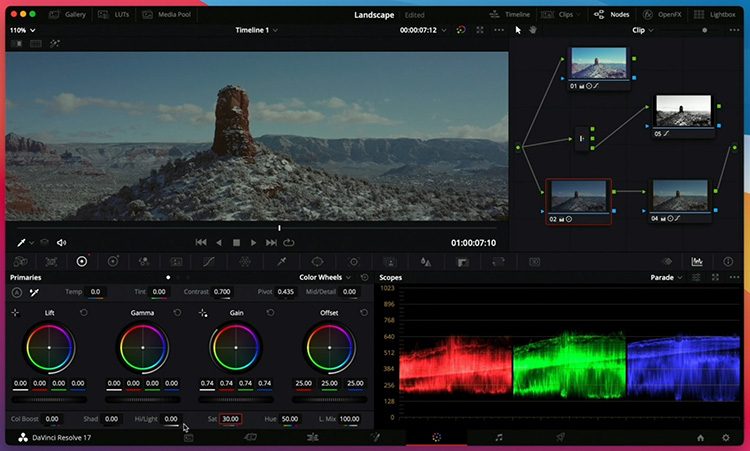750x451 pixels.
Task: Toggle the Nodes panel button
Action: tap(613, 15)
